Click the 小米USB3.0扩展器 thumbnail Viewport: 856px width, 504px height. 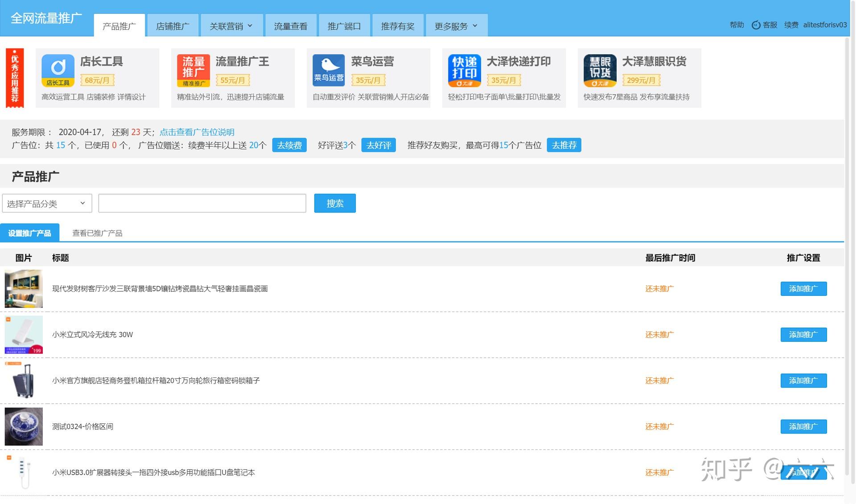[x=24, y=472]
